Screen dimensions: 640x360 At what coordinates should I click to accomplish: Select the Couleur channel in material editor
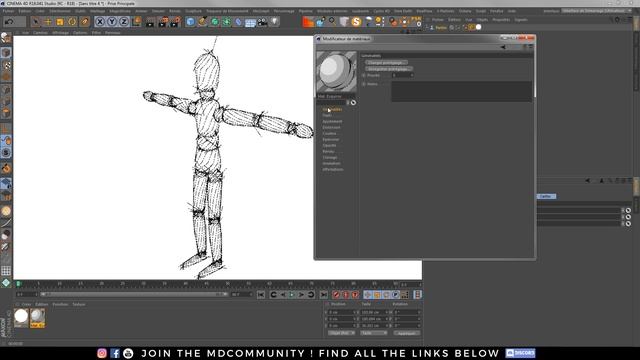329,133
